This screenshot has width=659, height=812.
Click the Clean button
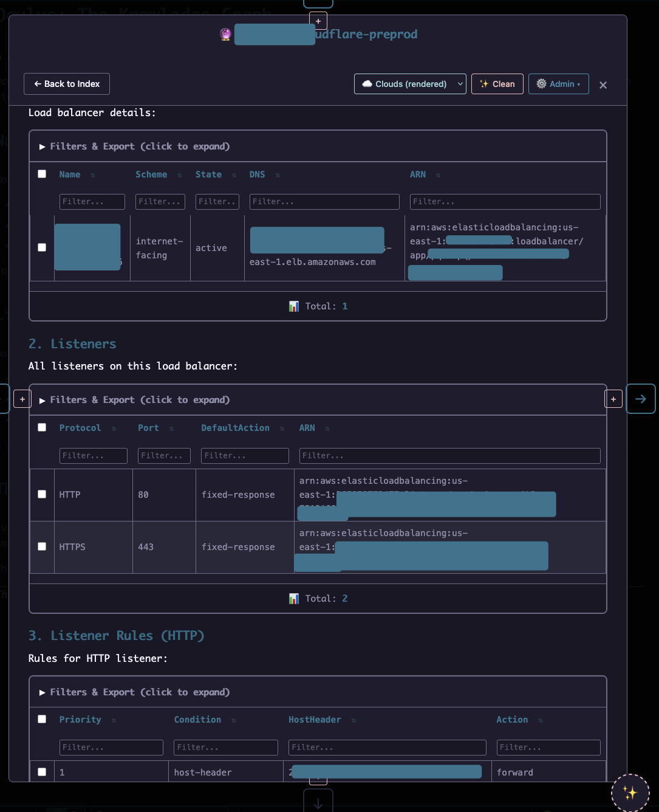[497, 84]
